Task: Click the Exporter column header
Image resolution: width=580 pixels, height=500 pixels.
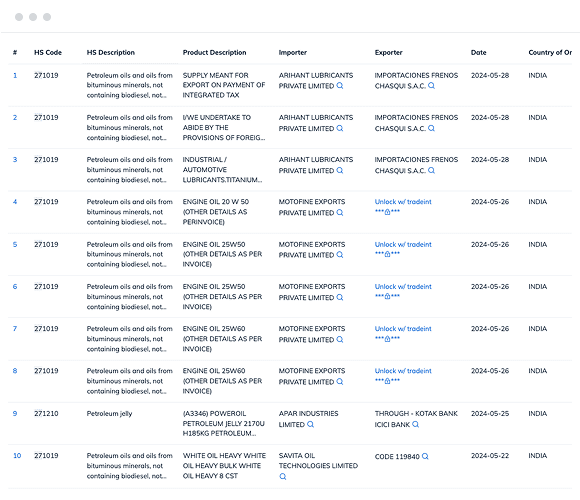Action: (388, 53)
